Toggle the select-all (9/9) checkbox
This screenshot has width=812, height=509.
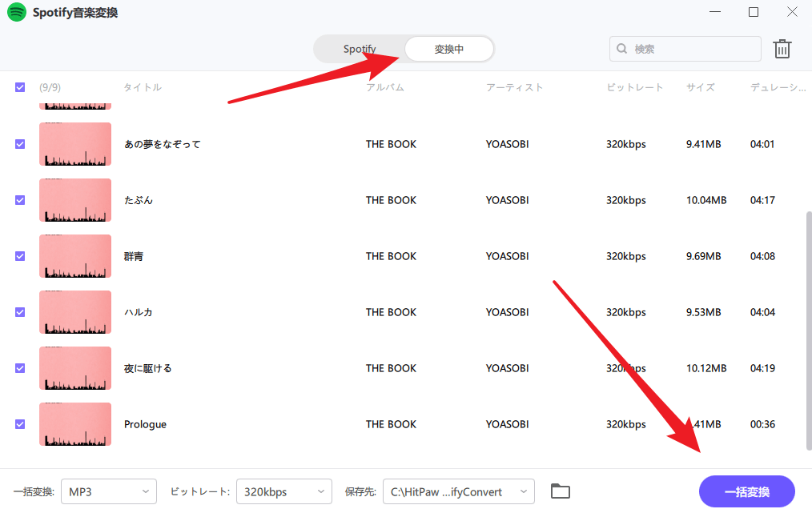coord(20,87)
